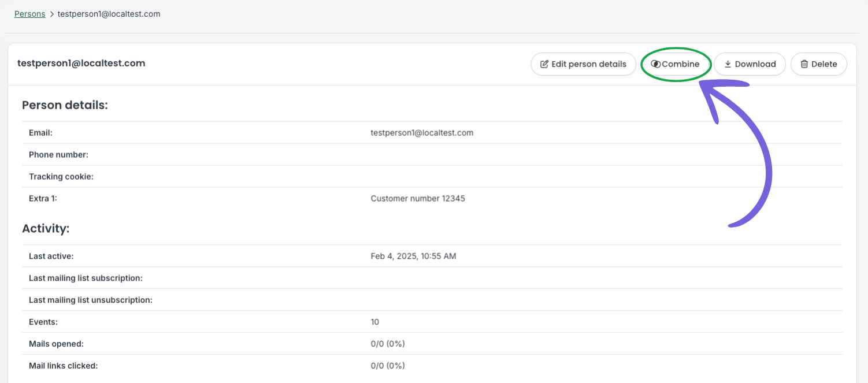
Task: Click the Last active date value
Action: click(413, 256)
